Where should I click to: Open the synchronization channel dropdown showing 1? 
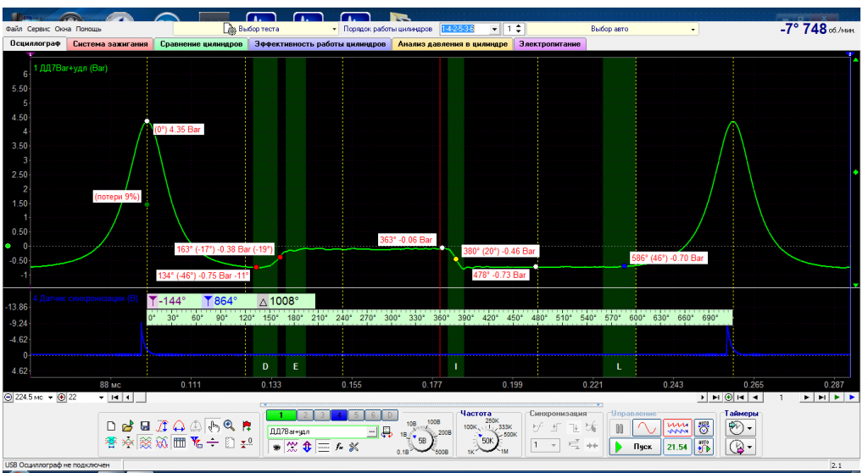point(545,445)
